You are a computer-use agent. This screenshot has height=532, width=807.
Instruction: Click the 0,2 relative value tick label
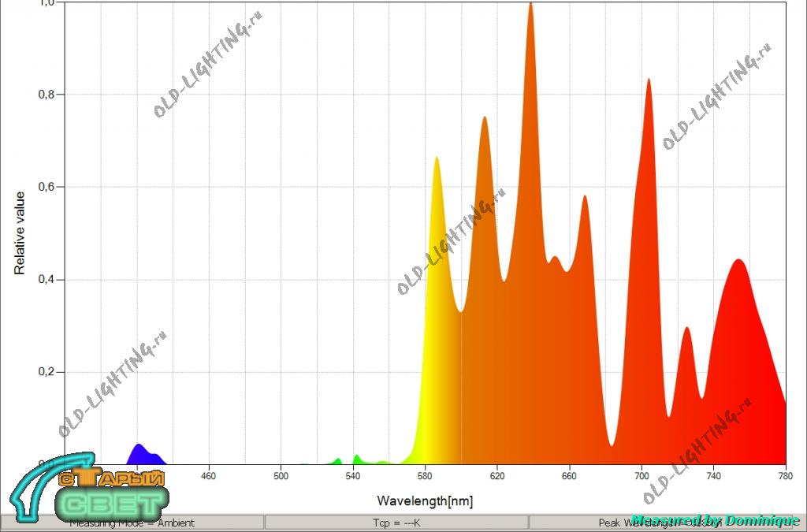tap(45, 372)
